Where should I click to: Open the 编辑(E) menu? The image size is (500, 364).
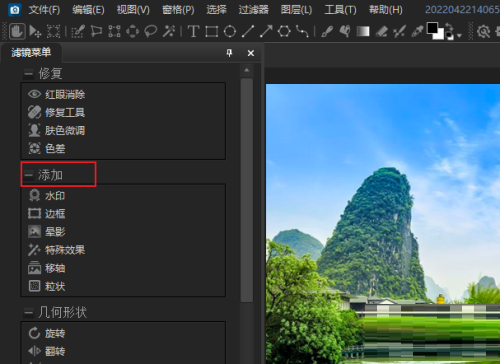88,10
